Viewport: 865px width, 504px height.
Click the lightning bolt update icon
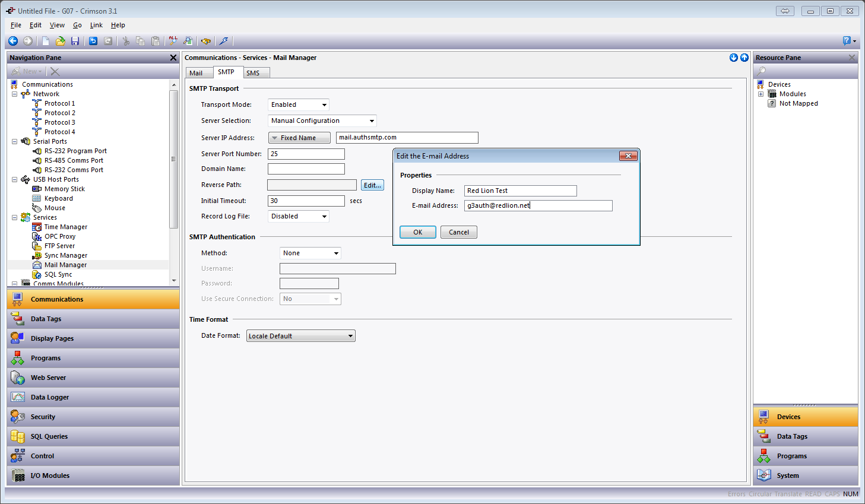click(224, 41)
